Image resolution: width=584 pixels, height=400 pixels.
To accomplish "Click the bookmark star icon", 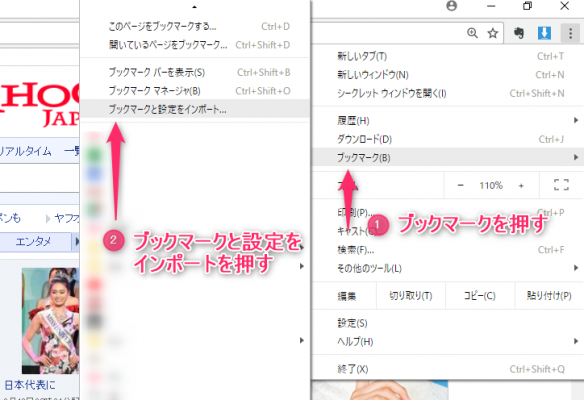I will pos(493,34).
